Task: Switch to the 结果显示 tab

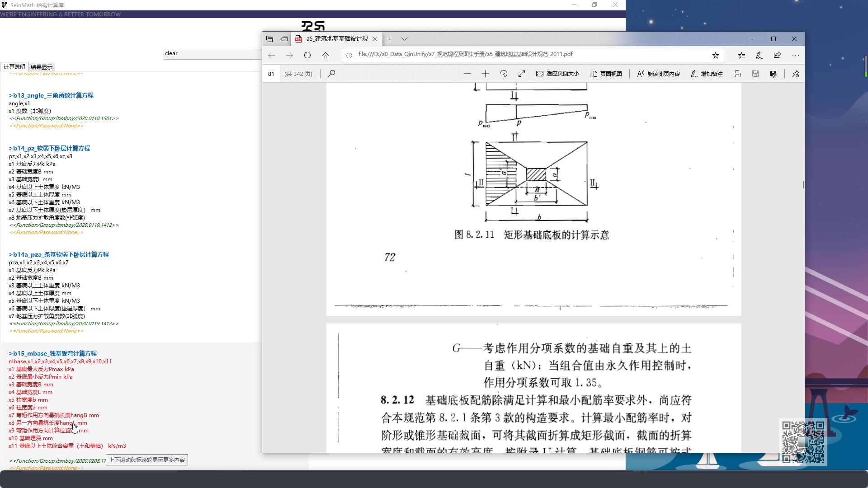Action: pyautogui.click(x=42, y=66)
